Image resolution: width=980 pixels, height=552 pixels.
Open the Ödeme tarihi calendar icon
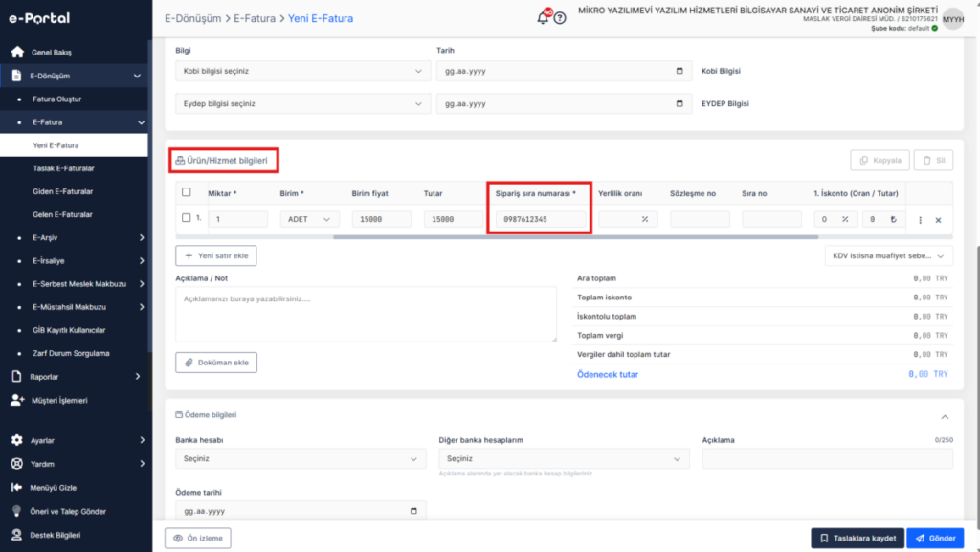[413, 511]
